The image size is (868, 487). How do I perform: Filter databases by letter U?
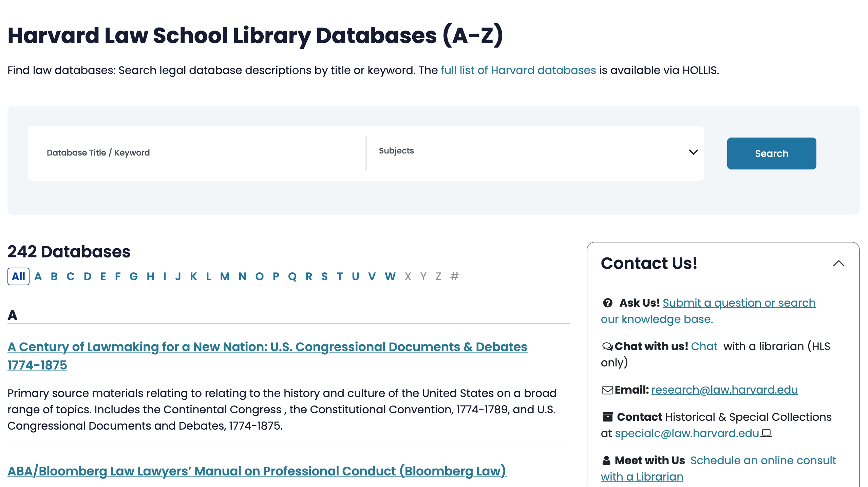click(x=355, y=276)
